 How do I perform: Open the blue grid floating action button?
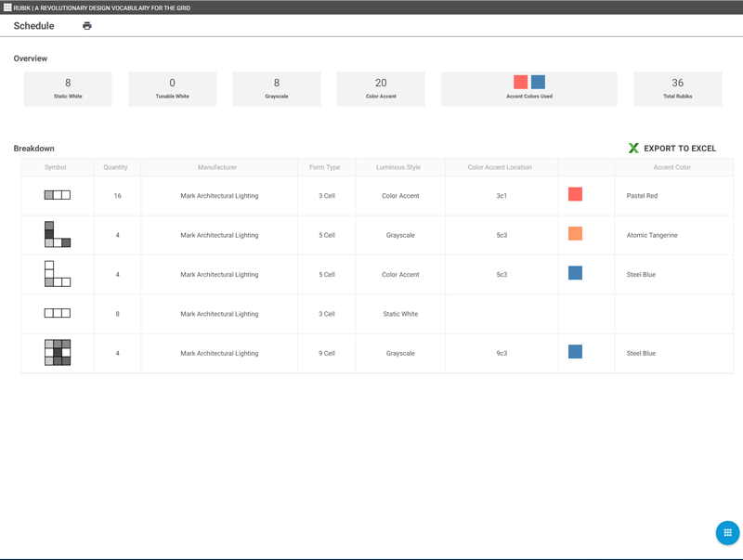727,532
